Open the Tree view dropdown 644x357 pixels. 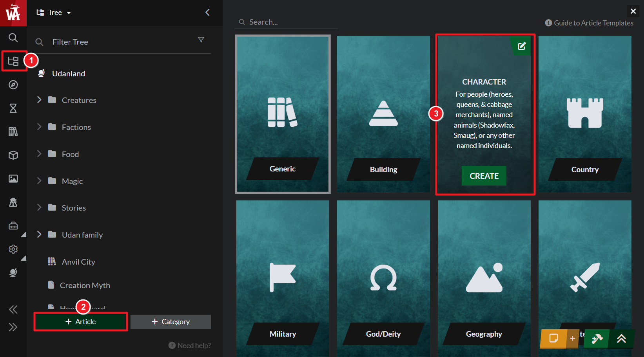54,13
